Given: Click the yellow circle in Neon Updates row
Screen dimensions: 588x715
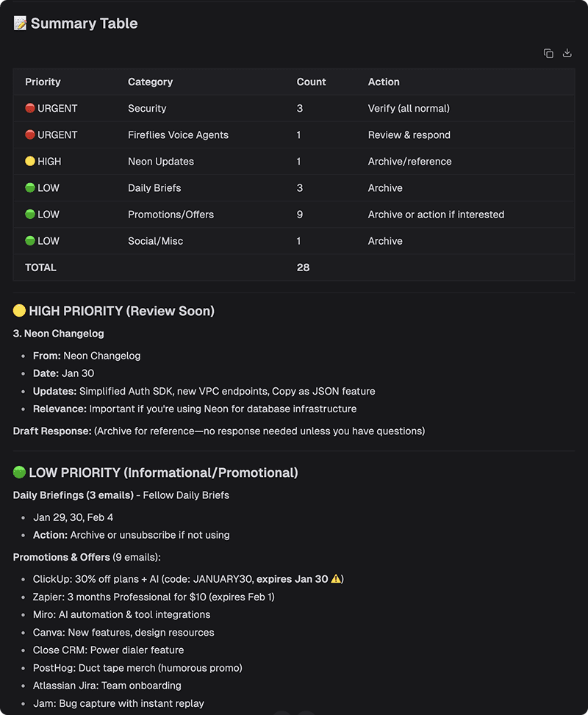Looking at the screenshot, I should point(30,161).
